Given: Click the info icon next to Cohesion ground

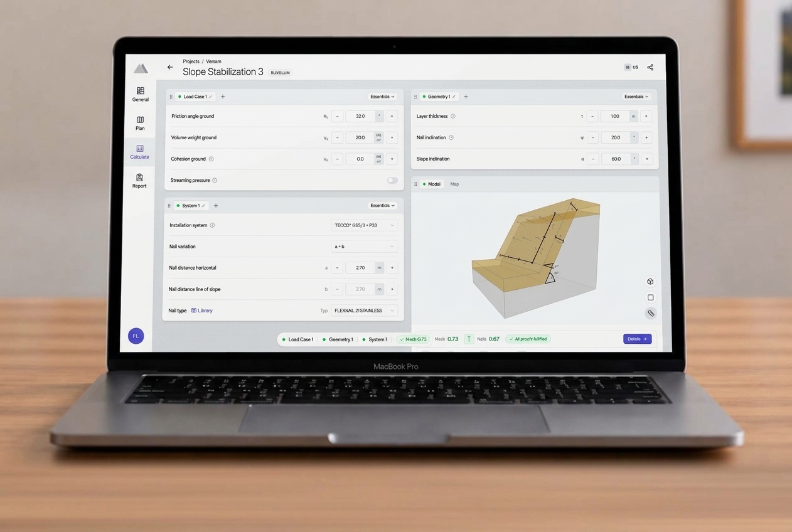Looking at the screenshot, I should (x=211, y=159).
